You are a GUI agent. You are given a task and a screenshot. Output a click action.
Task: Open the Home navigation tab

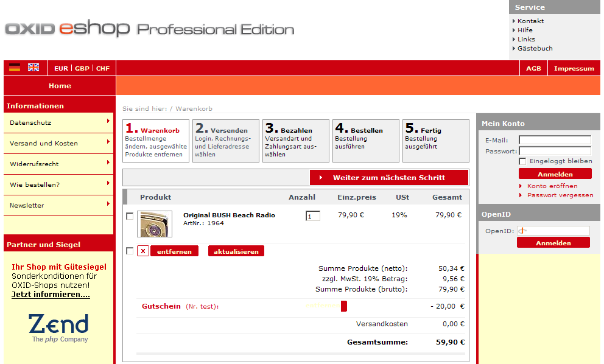tap(60, 86)
